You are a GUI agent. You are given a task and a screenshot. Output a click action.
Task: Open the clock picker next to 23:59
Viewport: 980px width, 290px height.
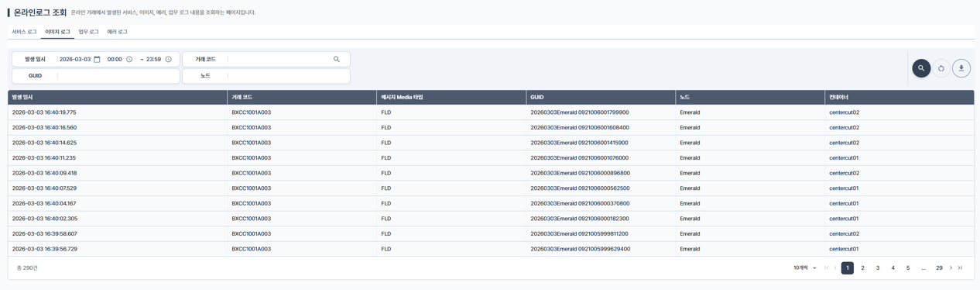coord(168,60)
